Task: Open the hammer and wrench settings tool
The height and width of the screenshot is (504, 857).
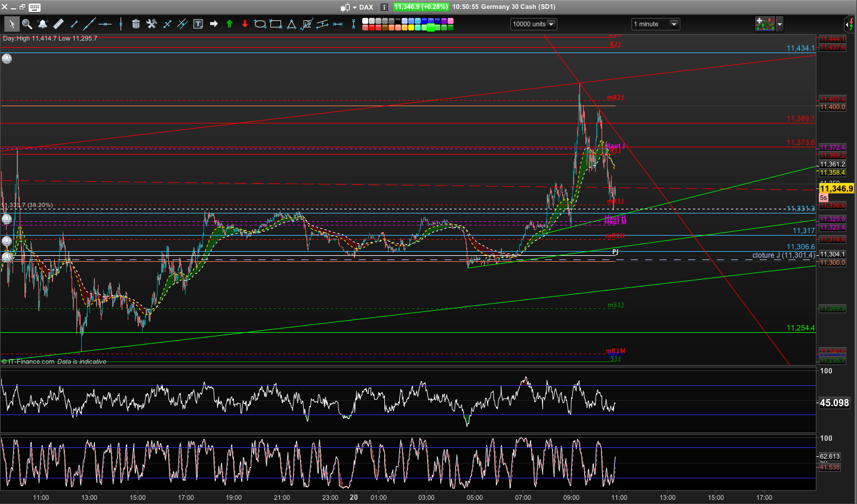Action: 152,24
